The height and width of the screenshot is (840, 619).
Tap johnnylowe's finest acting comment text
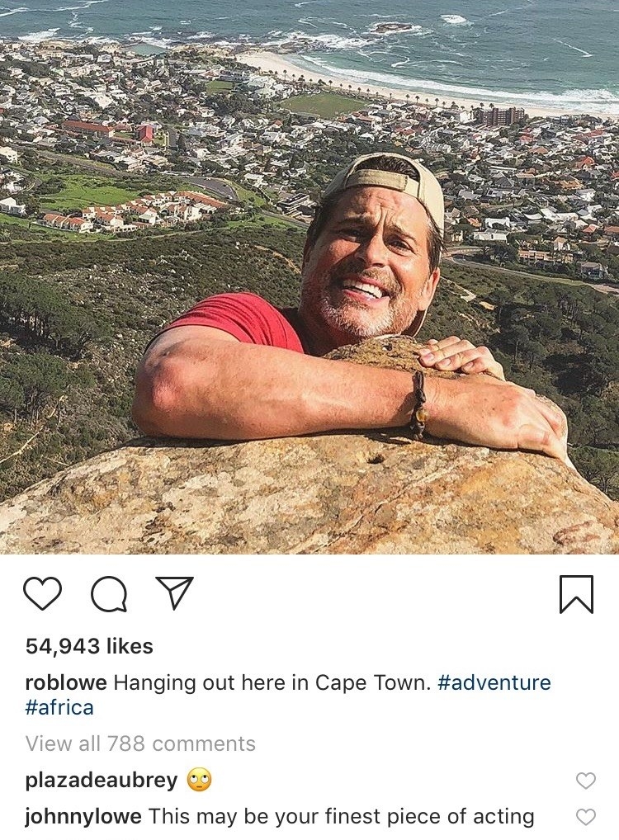pyautogui.click(x=341, y=816)
